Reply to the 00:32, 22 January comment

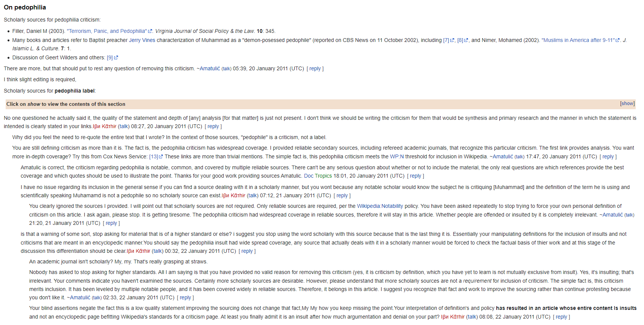pyautogui.click(x=247, y=251)
